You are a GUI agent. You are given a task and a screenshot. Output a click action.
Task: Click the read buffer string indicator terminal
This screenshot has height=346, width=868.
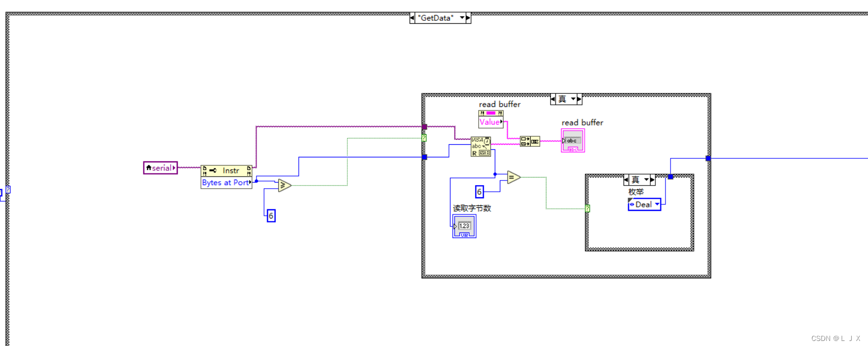click(573, 141)
